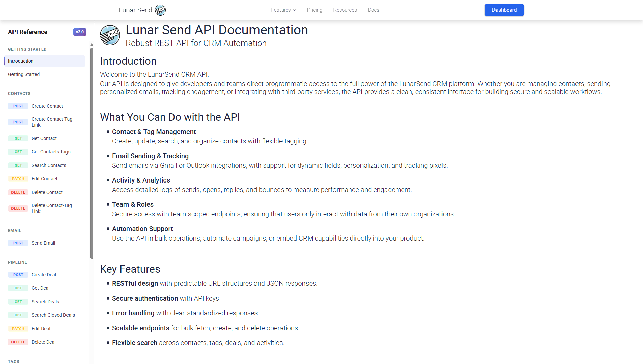Click the PATCH badge beside Edit Contact
The height and width of the screenshot is (364, 643).
[18, 179]
